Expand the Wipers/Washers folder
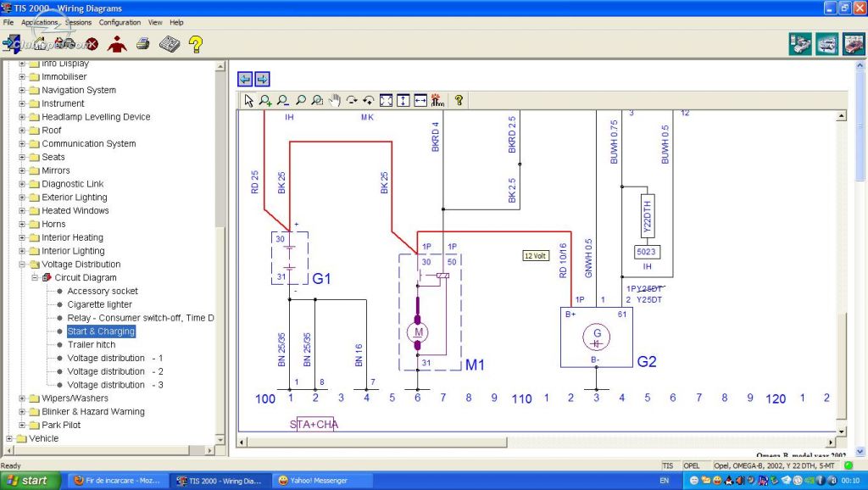Screen dimensions: 868x490 22,398
